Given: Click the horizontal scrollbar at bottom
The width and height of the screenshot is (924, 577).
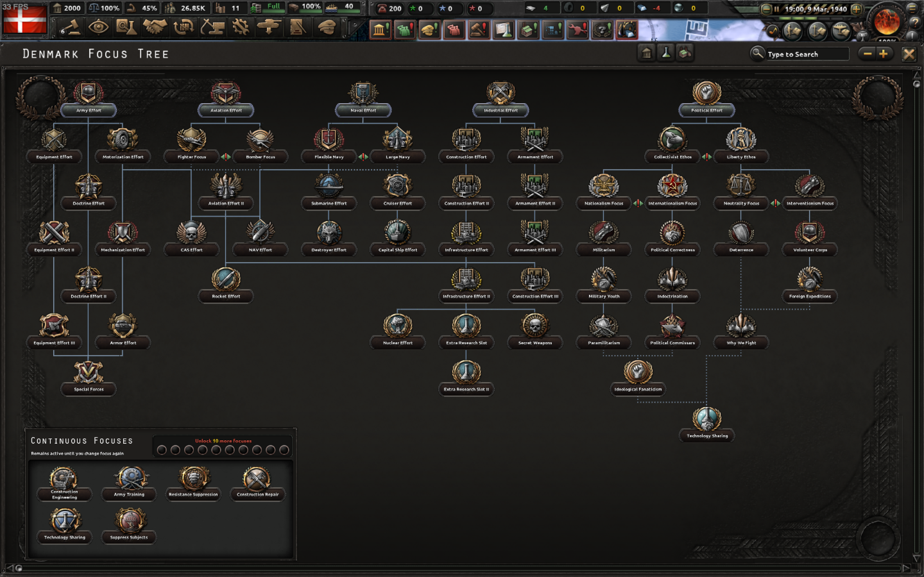Looking at the screenshot, I should click(458, 568).
